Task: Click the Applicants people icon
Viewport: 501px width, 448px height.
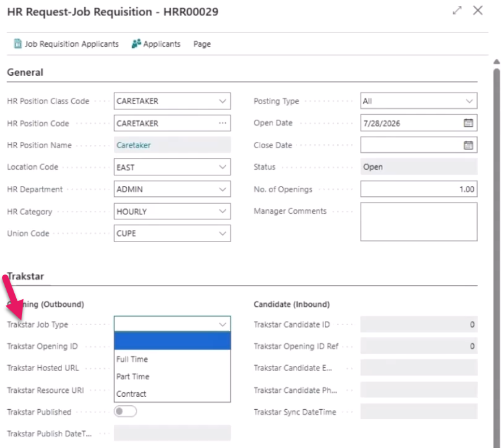Action: tap(137, 43)
